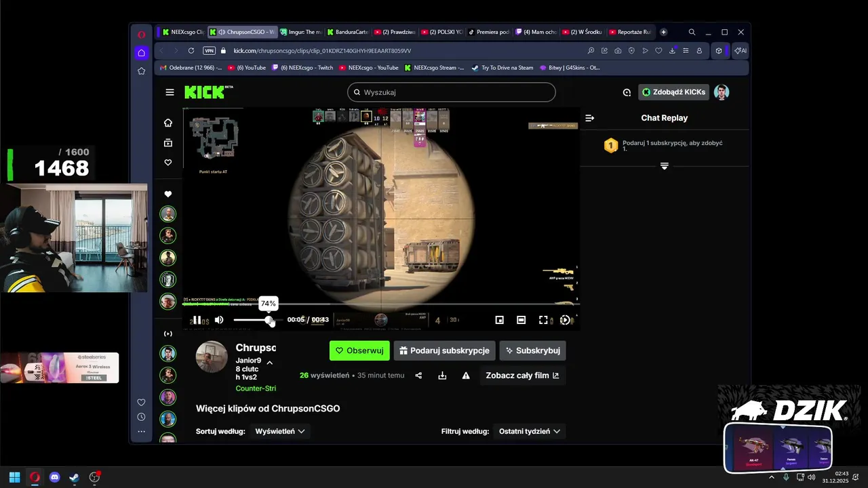The height and width of the screenshot is (488, 868).
Task: Click Subskrybuj button
Action: pos(532,350)
